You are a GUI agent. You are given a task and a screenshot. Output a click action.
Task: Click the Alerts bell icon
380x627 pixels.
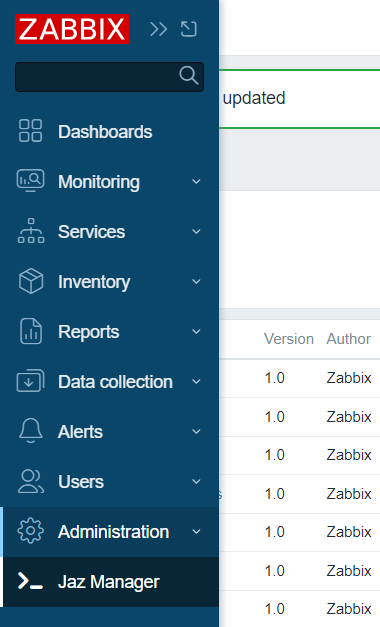tap(31, 431)
